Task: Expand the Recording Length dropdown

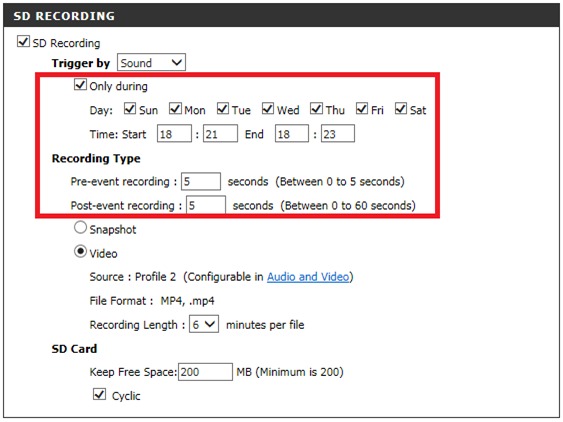Action: tap(204, 324)
